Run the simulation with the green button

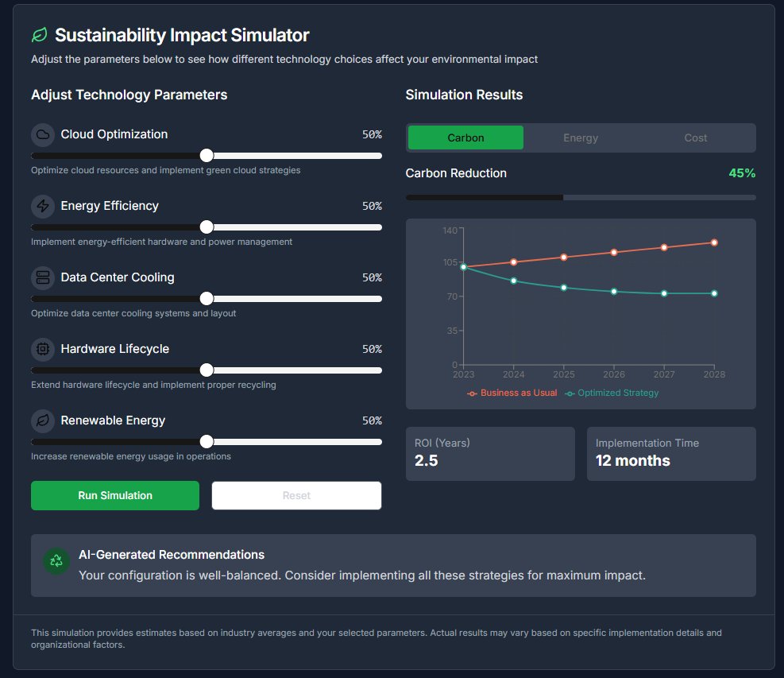click(x=115, y=495)
